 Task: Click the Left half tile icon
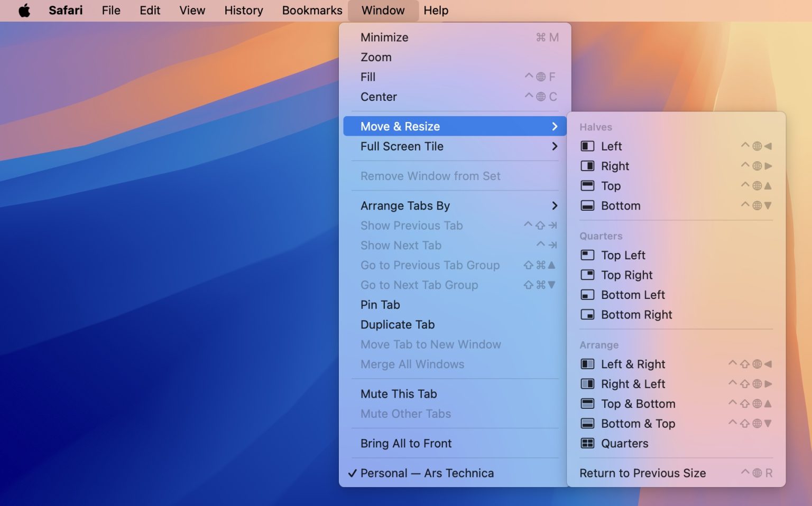click(587, 146)
